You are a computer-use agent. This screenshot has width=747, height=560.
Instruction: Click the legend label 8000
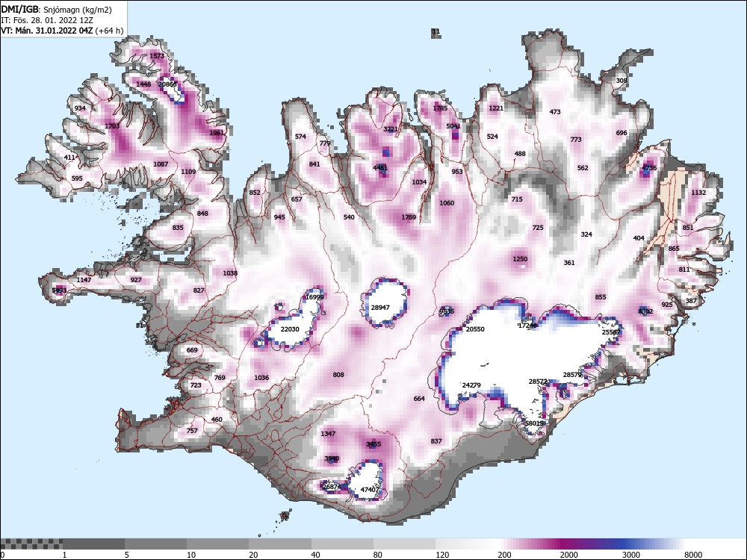tap(693, 555)
